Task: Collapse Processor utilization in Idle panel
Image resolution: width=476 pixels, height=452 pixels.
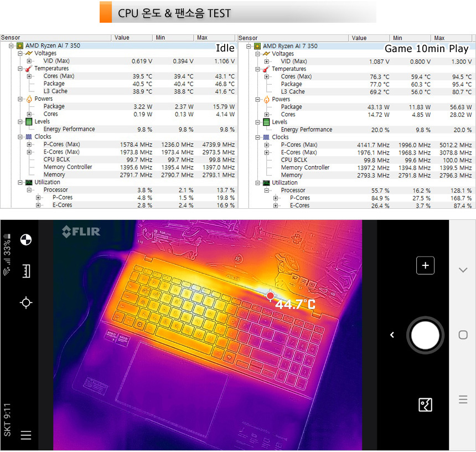Action: (29, 190)
